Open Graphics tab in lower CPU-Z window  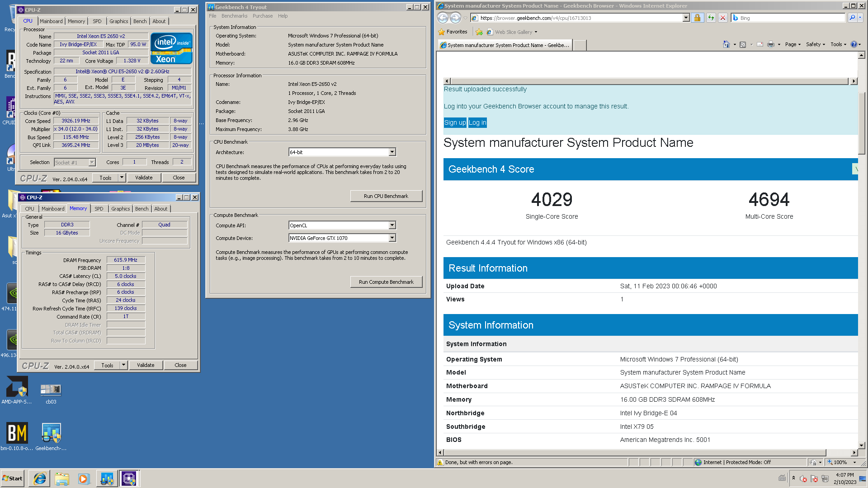(x=120, y=209)
